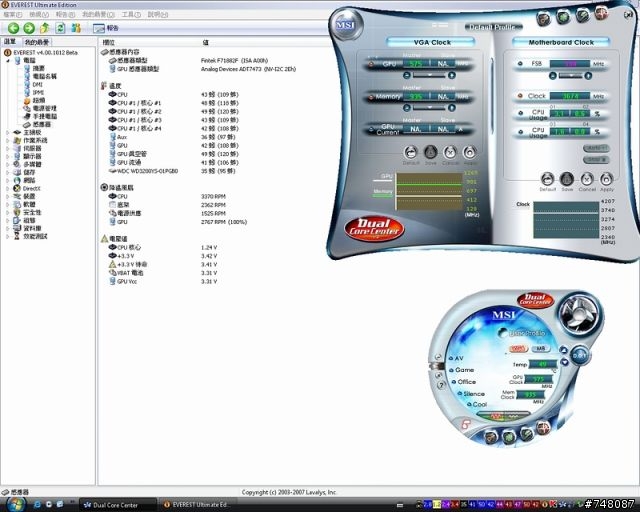Switch to Dual Core Center taskbar button
Screen dimensions: 640x512
point(118,505)
